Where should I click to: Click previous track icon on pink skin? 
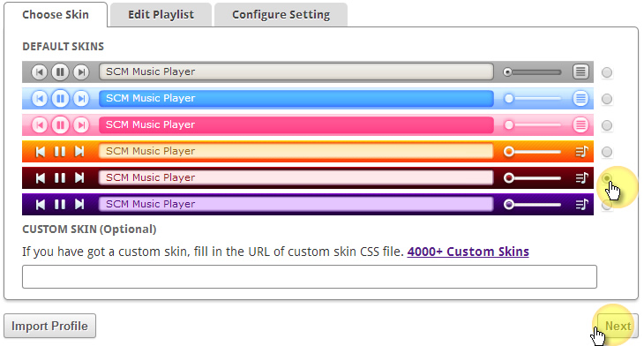40,125
